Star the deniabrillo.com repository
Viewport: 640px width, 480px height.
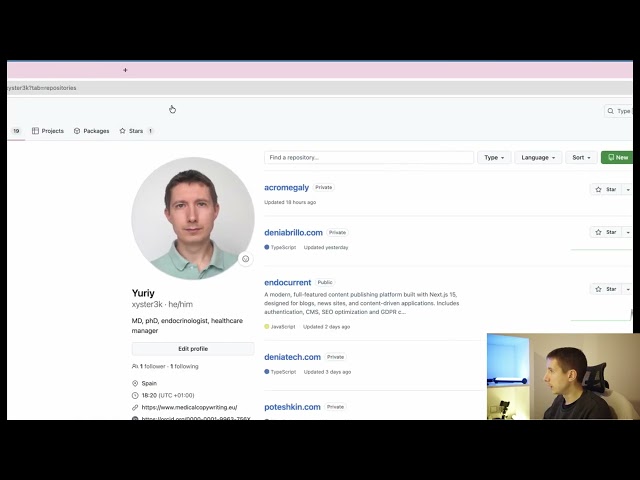point(606,232)
